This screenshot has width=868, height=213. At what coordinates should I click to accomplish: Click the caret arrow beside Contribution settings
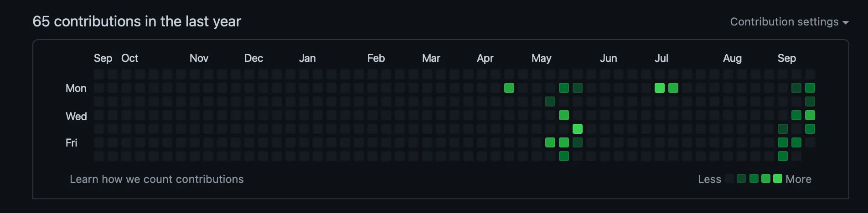point(846,22)
